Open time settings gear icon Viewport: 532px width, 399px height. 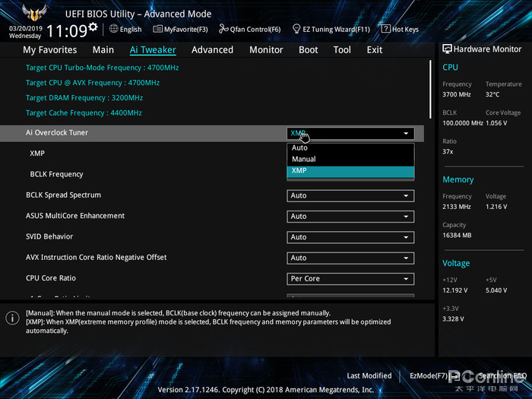(x=93, y=27)
